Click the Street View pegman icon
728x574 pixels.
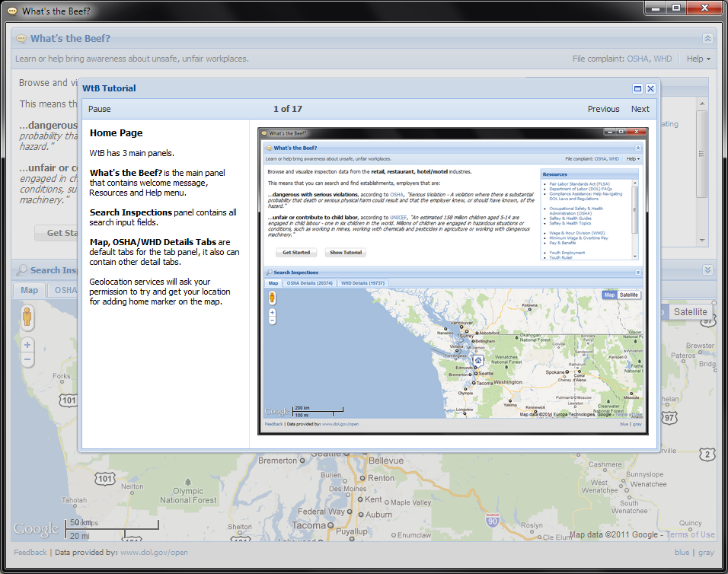(27, 317)
